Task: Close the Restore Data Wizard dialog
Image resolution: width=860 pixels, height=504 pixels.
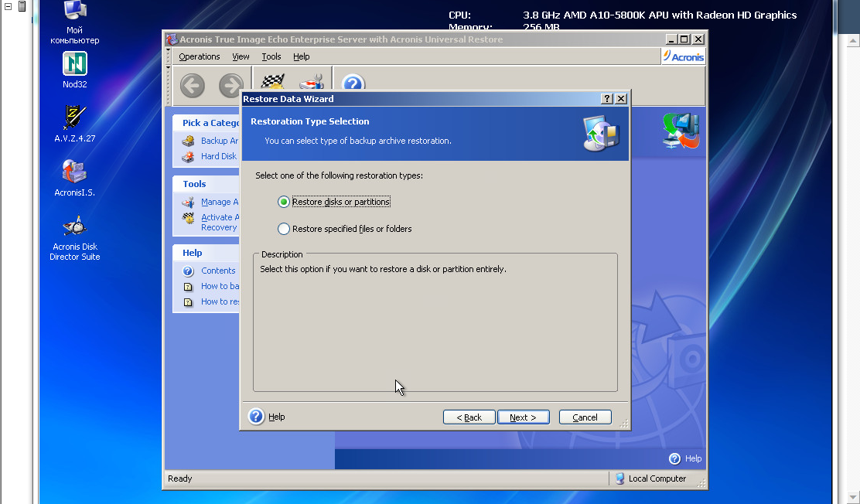Action: [x=621, y=99]
